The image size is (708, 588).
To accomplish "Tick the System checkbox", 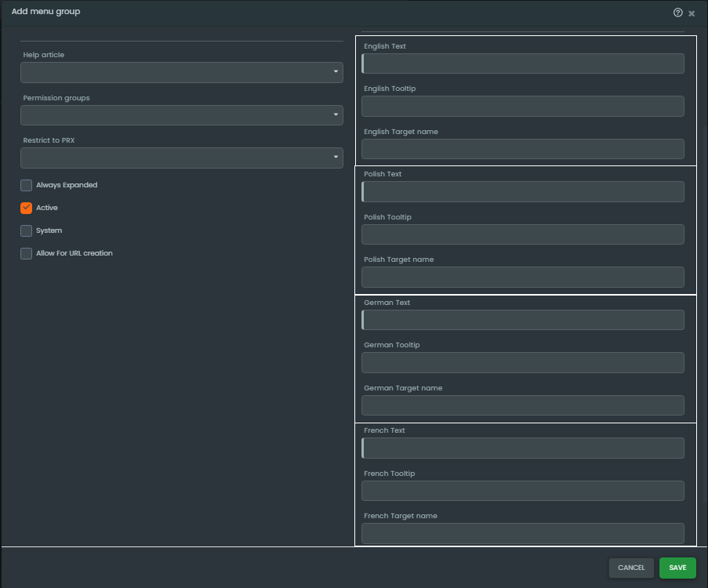I will [27, 231].
